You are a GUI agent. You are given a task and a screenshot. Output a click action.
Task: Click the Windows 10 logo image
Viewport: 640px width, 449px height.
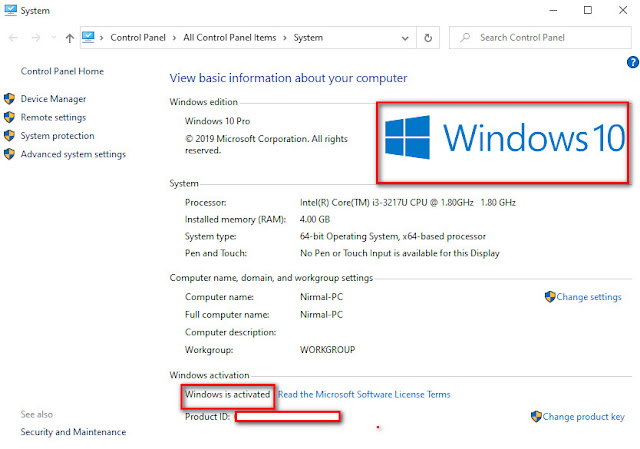coord(505,138)
